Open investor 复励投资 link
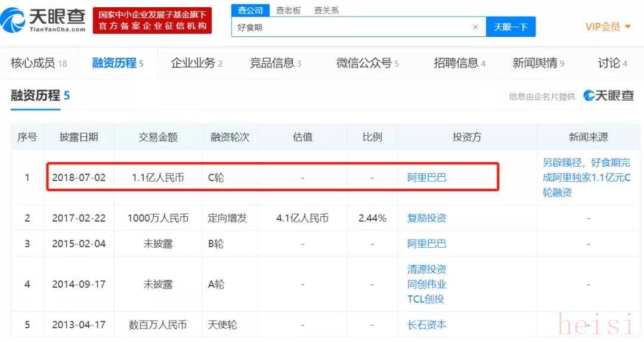The image size is (644, 342). (x=426, y=218)
